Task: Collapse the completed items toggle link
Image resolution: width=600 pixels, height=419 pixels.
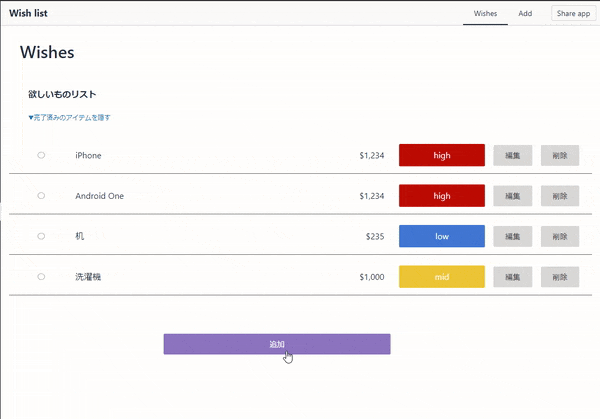Action: click(69, 117)
